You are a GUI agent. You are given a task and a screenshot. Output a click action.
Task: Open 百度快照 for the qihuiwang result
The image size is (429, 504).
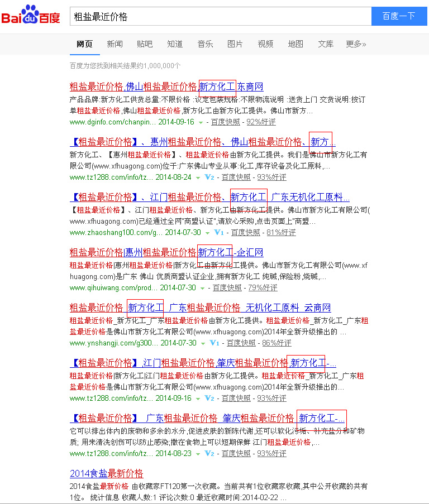[x=227, y=288]
